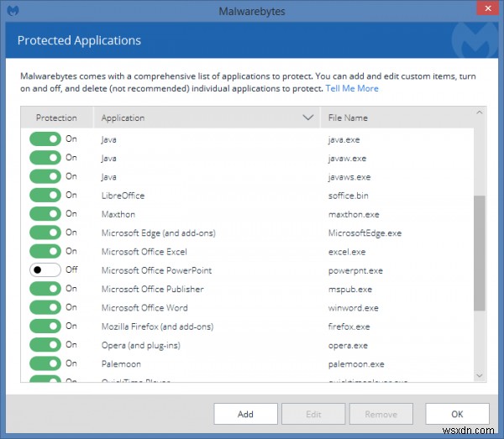504x439 pixels.
Task: Disable the Mozilla Firefox protection toggle
Action: (45, 327)
